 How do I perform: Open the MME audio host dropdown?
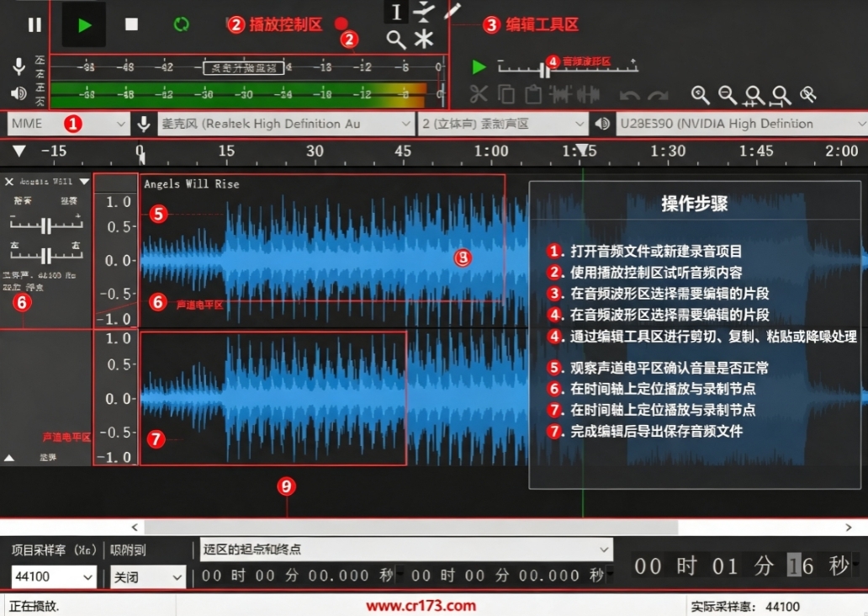pos(69,124)
